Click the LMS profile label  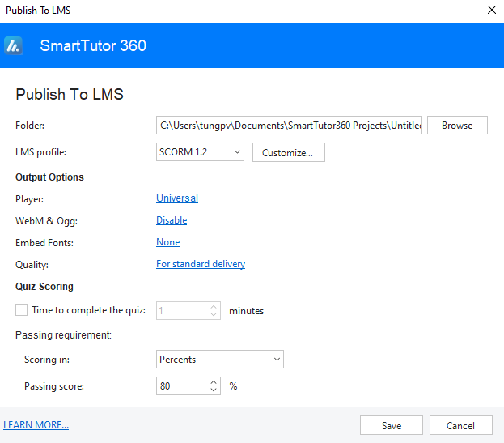point(40,151)
